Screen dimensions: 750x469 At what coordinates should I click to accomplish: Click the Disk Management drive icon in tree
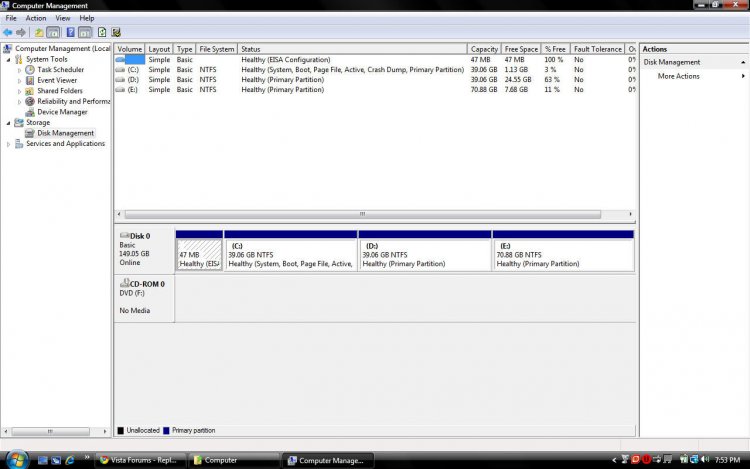(x=30, y=133)
